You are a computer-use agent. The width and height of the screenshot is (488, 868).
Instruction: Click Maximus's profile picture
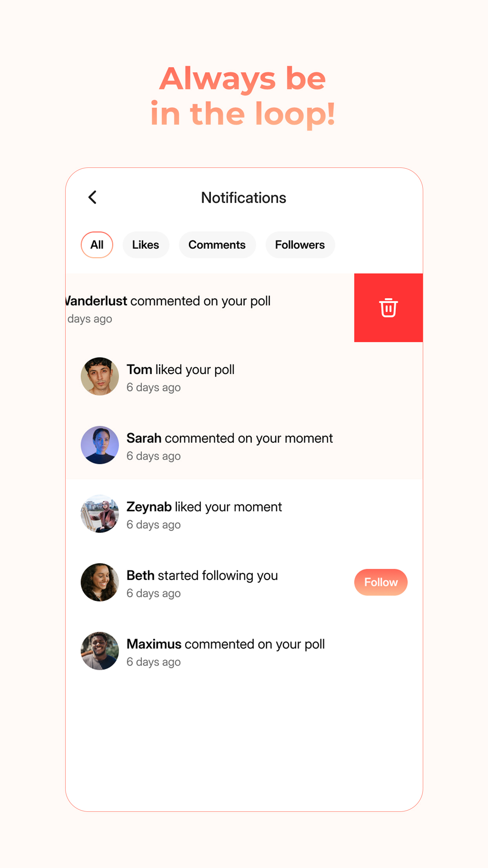pyautogui.click(x=100, y=651)
